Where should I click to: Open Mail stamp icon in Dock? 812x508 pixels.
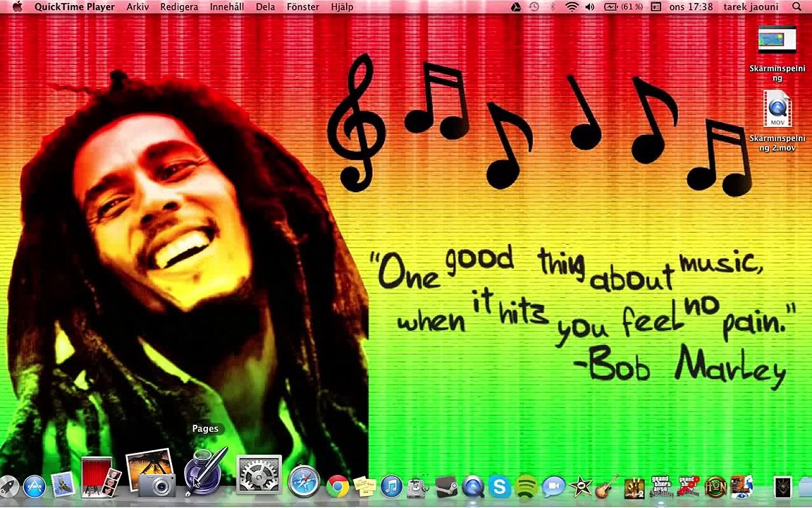(x=63, y=484)
